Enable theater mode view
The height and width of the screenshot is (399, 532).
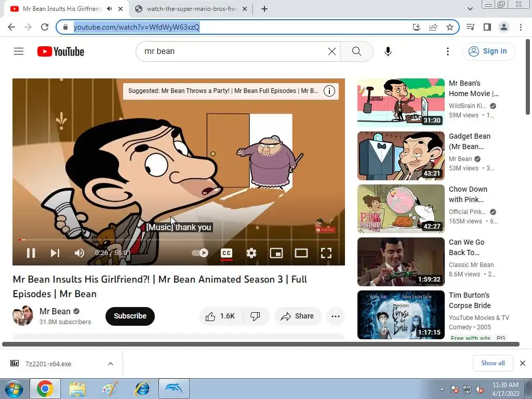point(301,253)
